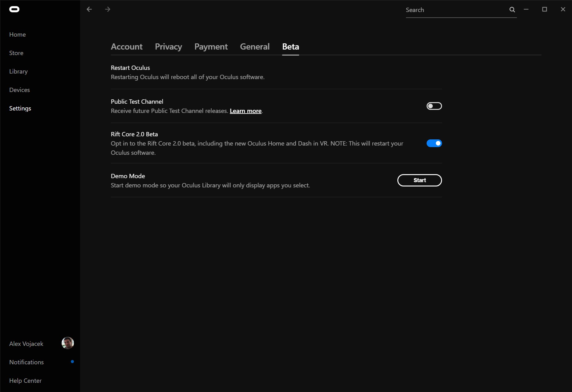
Task: Select the Beta tab
Action: (x=290, y=47)
